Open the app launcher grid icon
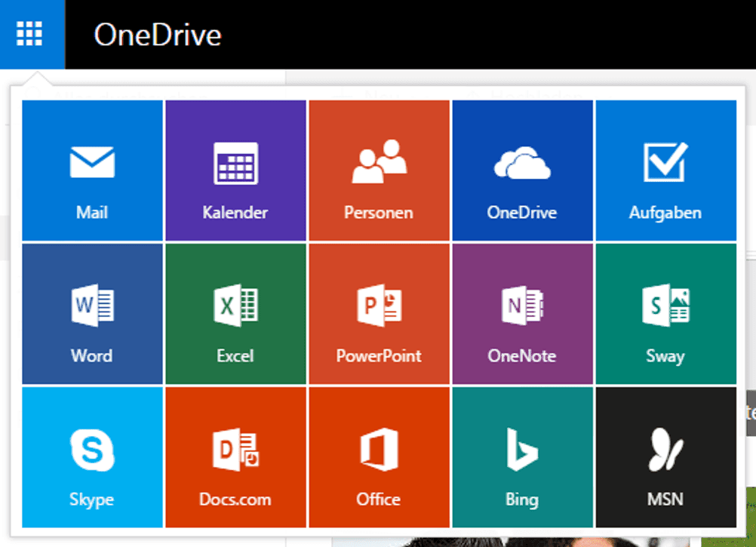The height and width of the screenshot is (547, 756). 29,34
